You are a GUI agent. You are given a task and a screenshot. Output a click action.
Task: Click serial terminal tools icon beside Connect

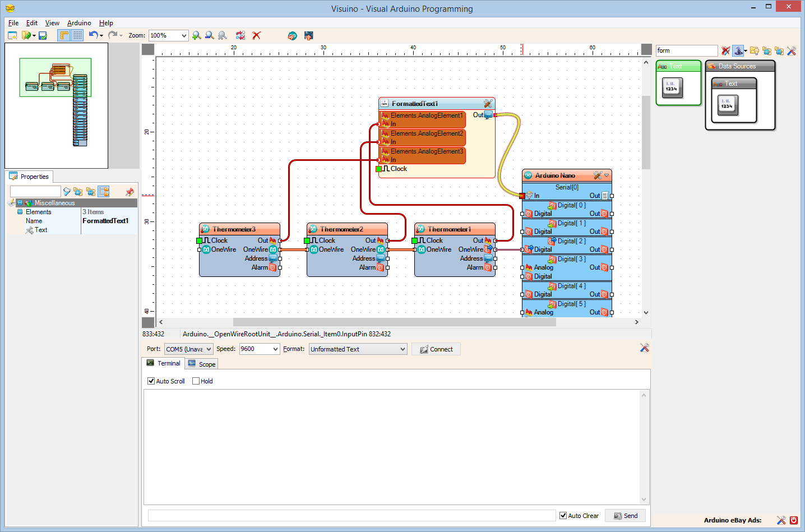(645, 348)
